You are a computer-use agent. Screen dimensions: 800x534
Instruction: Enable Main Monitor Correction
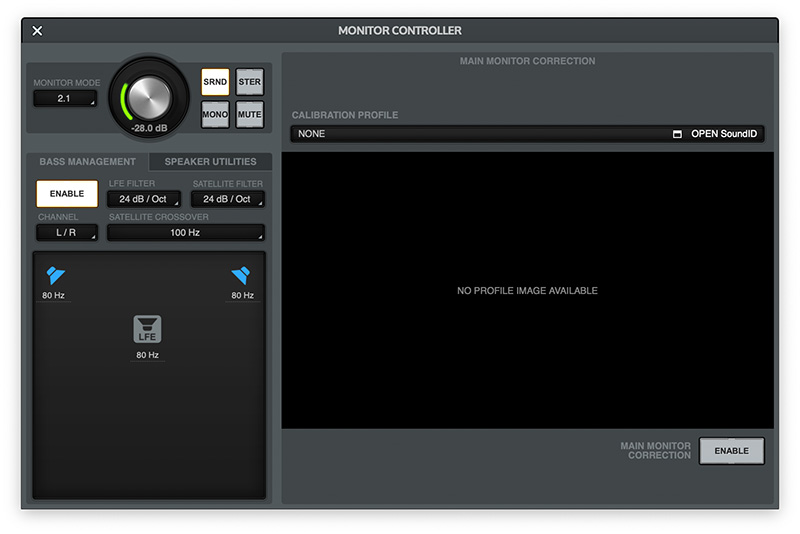[x=731, y=451]
